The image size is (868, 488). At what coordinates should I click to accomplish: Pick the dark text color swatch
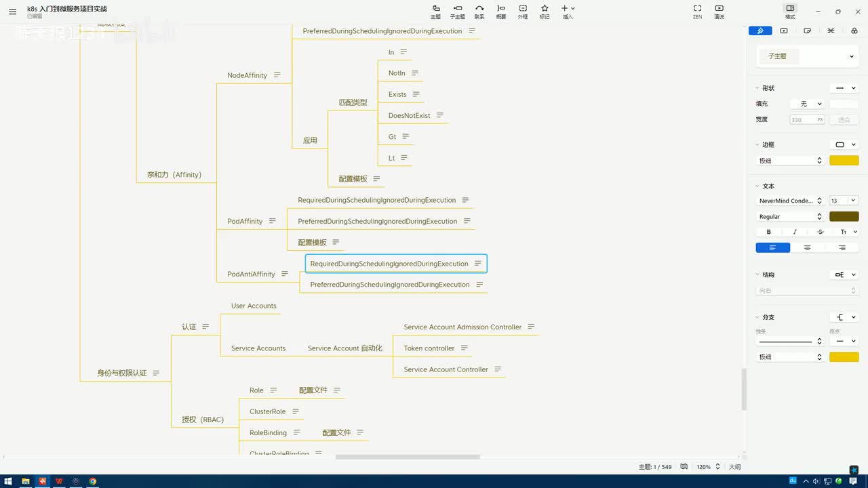tap(844, 216)
